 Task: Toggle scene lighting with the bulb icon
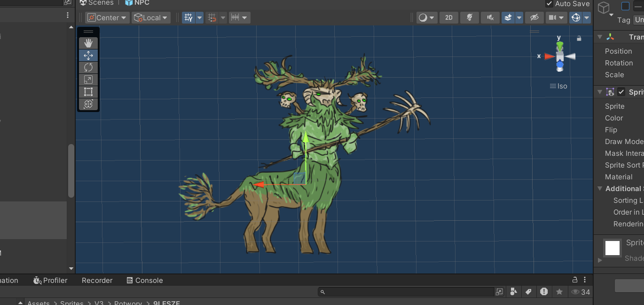pos(469,17)
